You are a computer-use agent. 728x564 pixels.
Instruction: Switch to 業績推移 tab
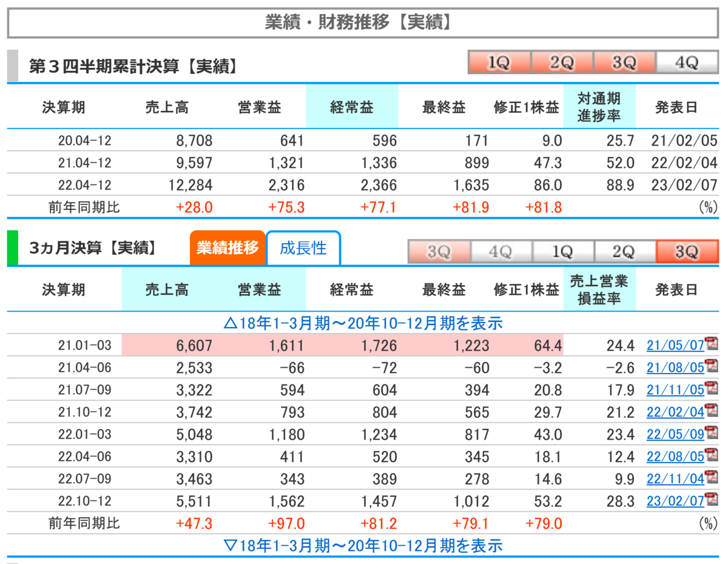[x=227, y=248]
